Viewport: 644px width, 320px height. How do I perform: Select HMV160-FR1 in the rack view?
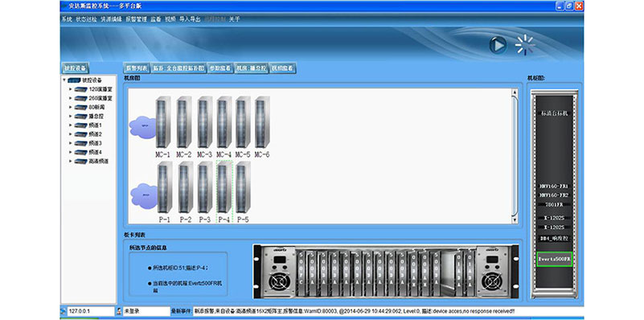pos(554,186)
